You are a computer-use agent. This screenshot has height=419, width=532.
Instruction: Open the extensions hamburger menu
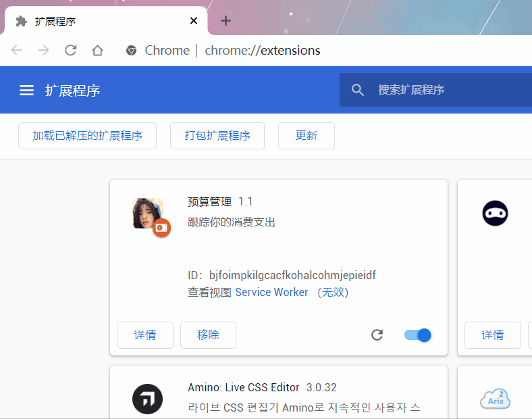tap(26, 91)
